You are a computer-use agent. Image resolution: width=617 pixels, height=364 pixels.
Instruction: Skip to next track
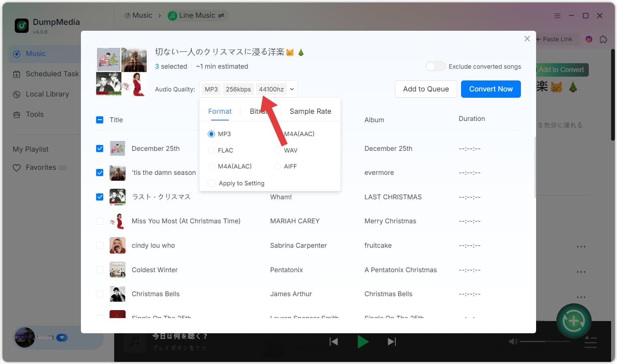pos(392,342)
